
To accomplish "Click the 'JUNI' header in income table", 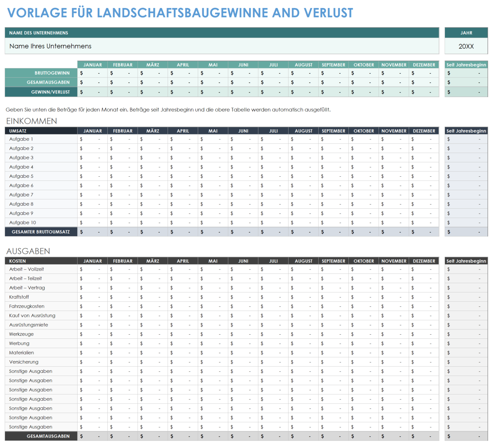I will [x=243, y=131].
